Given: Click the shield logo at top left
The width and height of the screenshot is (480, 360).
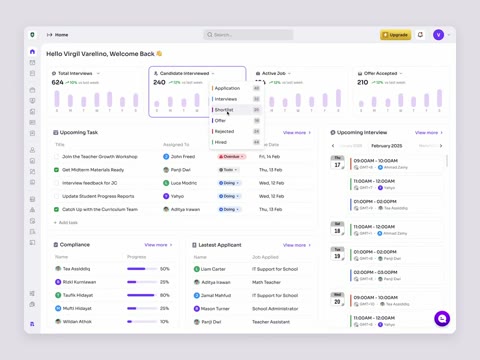Looking at the screenshot, I should [32, 35].
